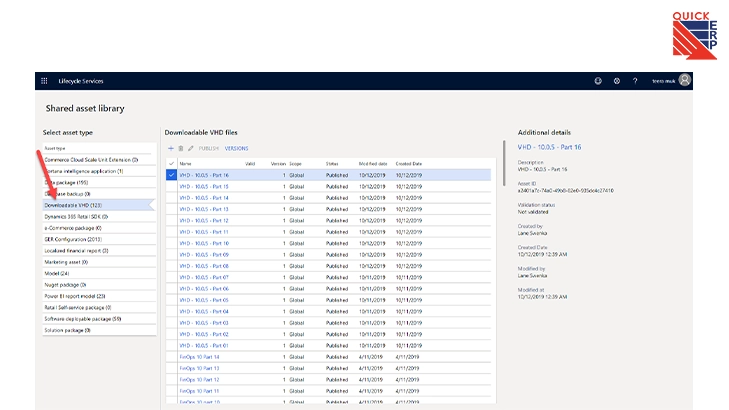Screen dimensions: 729x410
Task: Open VHD - 10.0.5 - Part 05 file link
Action: [204, 300]
